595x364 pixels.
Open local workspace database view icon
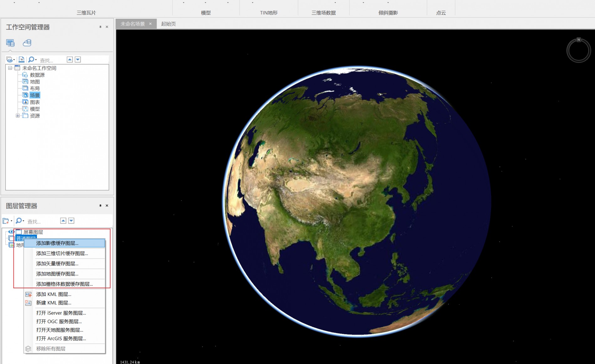10,43
